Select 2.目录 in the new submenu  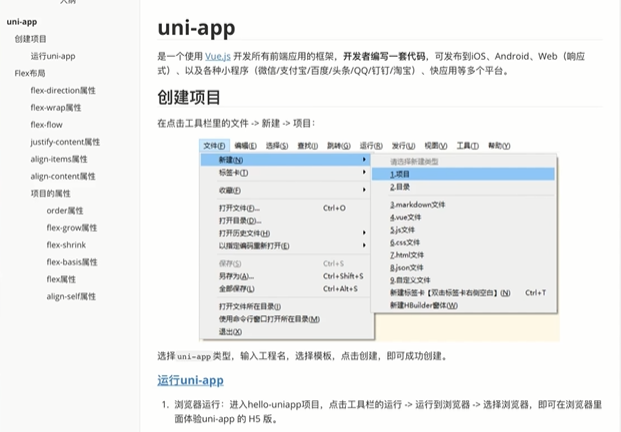463,187
